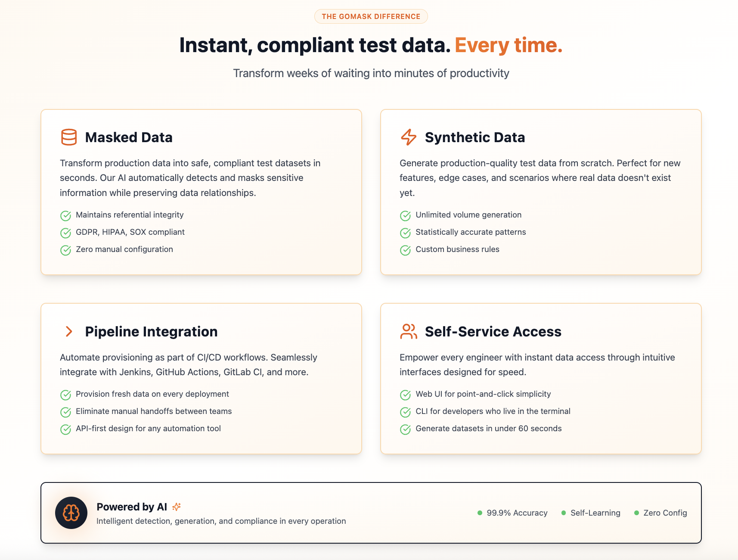This screenshot has width=738, height=560.
Task: Click the Synthetic Data card heading
Action: pos(474,137)
